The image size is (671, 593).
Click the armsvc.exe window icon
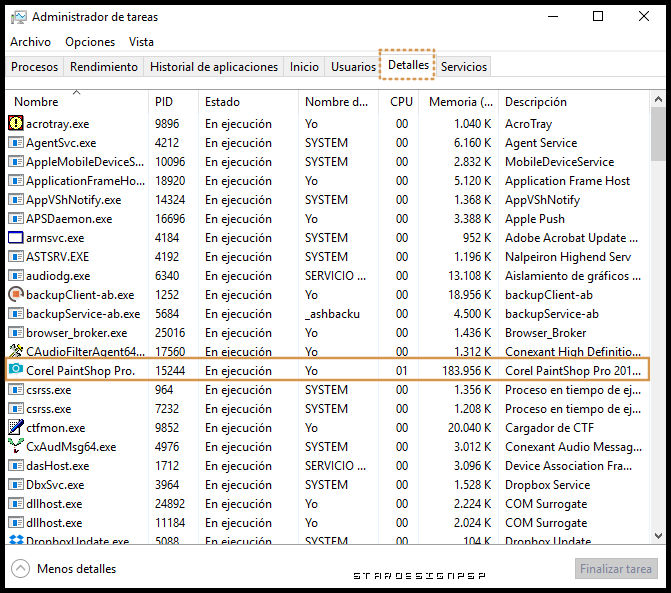[x=16, y=237]
